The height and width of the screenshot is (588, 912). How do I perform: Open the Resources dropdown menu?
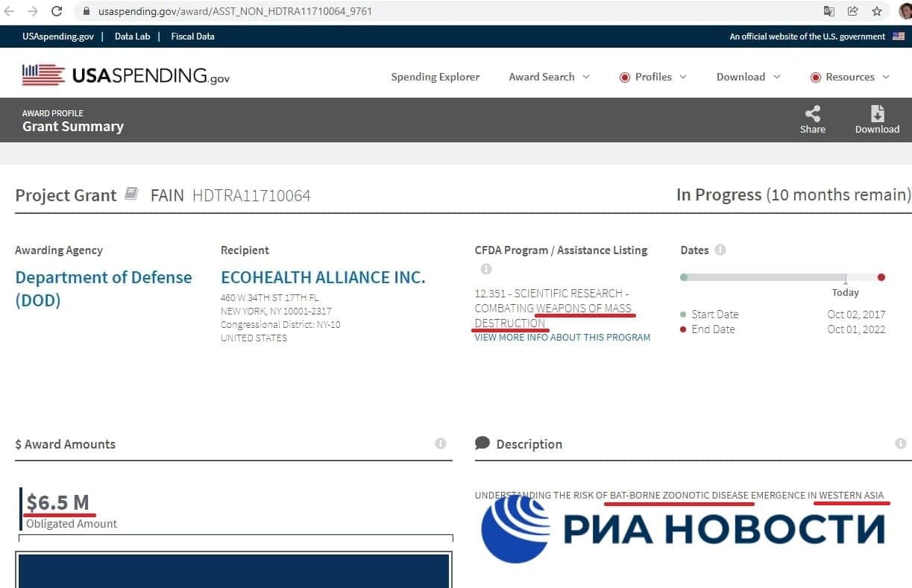[x=850, y=77]
